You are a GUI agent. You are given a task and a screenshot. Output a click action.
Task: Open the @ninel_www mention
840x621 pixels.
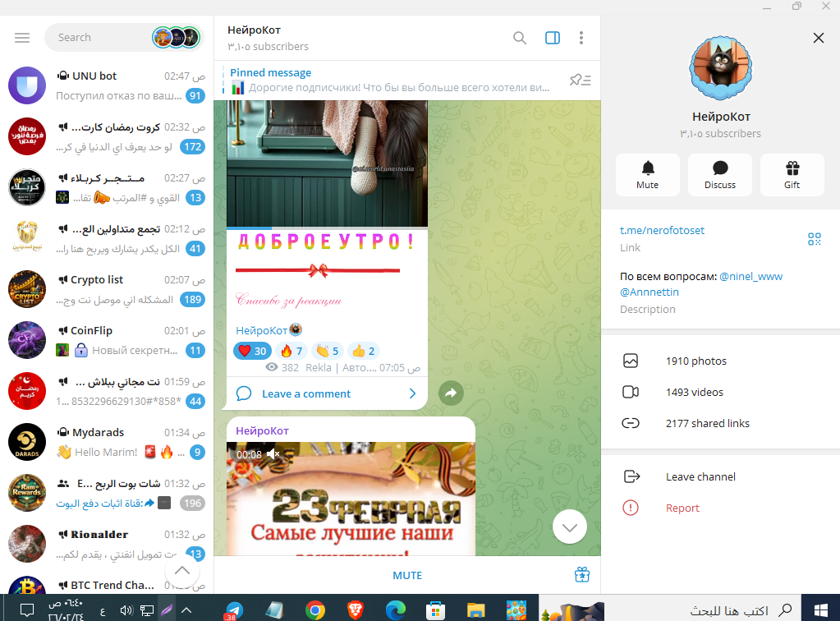coord(751,277)
